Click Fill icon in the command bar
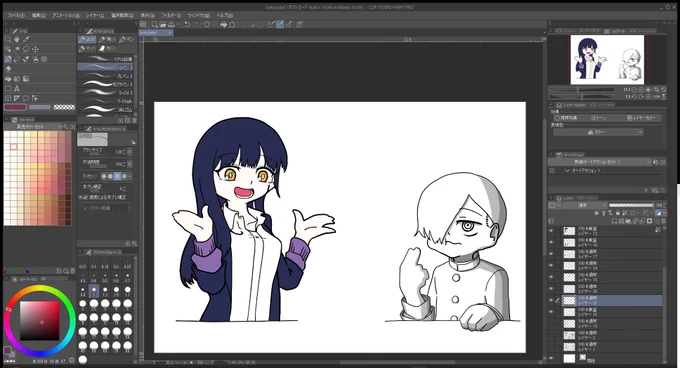The height and width of the screenshot is (368, 680). [x=224, y=24]
